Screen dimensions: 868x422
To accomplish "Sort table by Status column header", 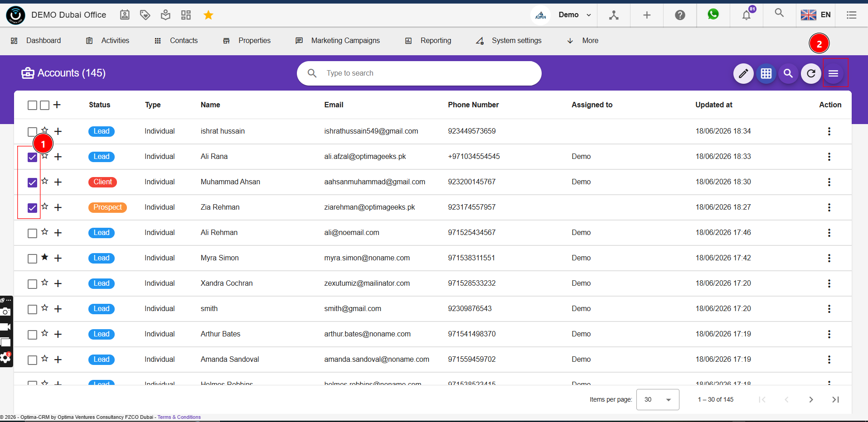I will click(100, 105).
